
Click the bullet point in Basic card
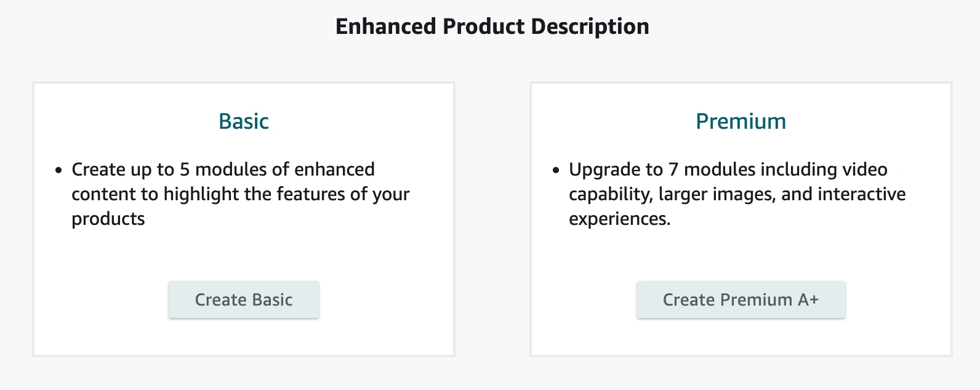(x=59, y=170)
